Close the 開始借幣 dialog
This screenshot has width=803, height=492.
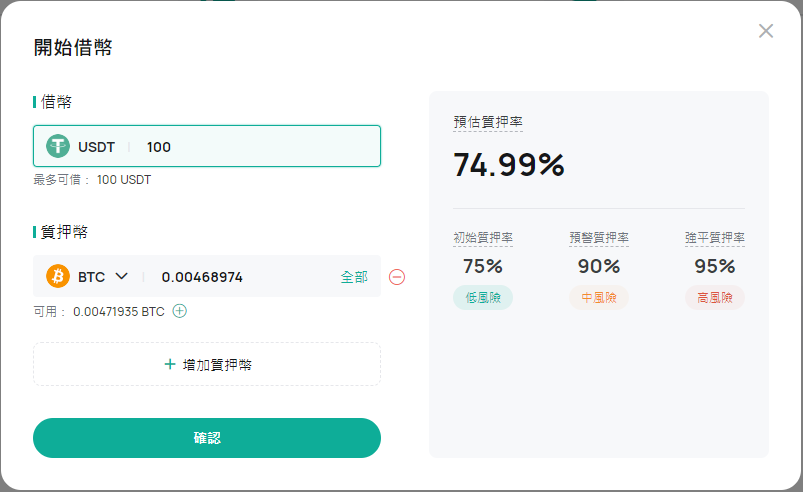766,31
